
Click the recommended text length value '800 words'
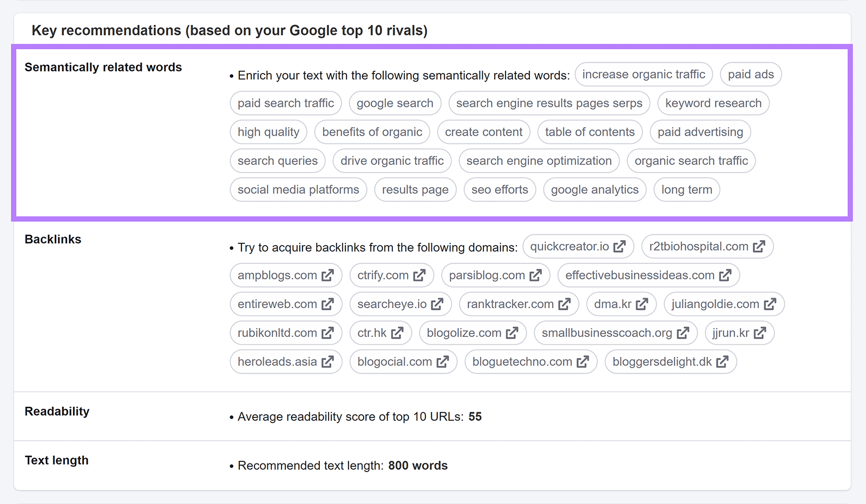coord(418,465)
